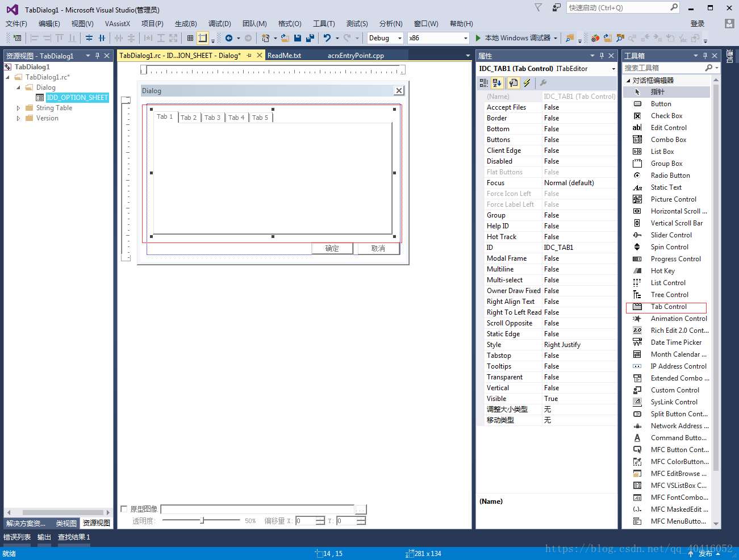The image size is (739, 560).
Task: Open the Debug configuration dropdown
Action: point(385,38)
